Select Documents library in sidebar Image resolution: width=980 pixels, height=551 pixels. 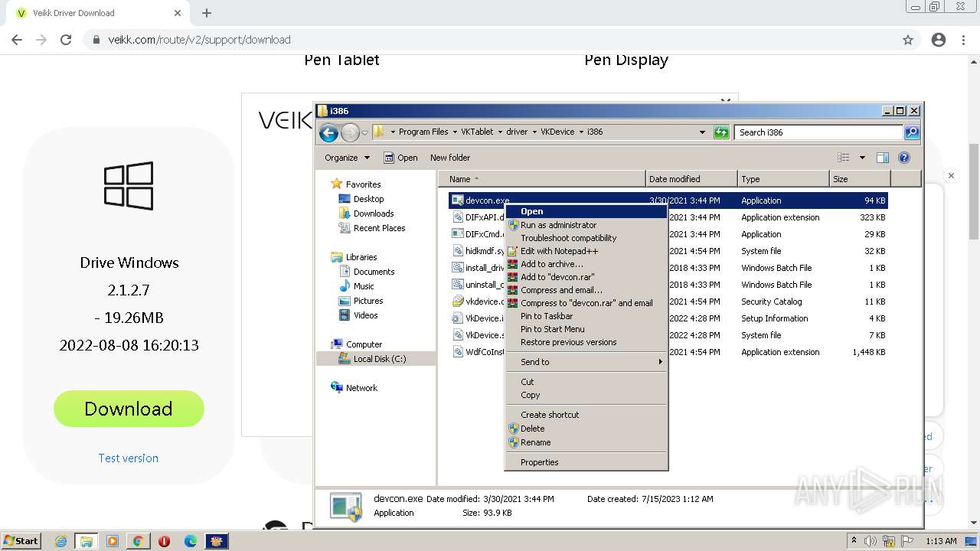click(x=374, y=272)
